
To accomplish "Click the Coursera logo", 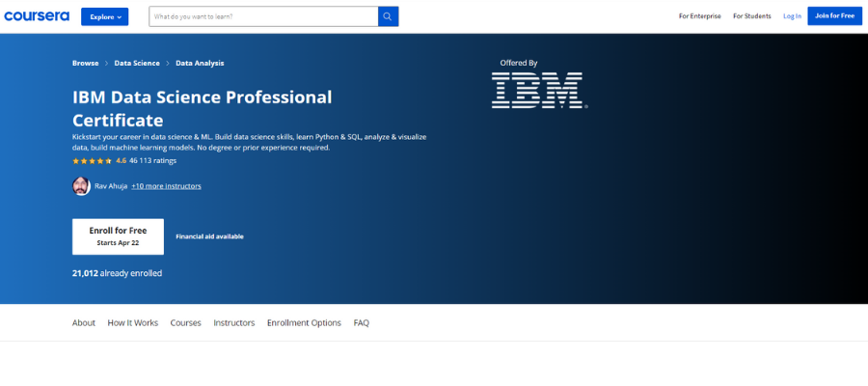I will (x=37, y=16).
